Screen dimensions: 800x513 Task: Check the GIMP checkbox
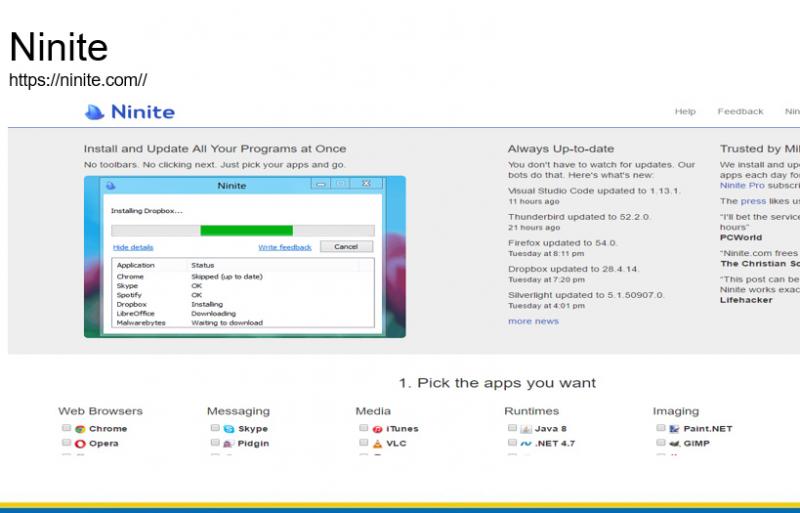(661, 443)
